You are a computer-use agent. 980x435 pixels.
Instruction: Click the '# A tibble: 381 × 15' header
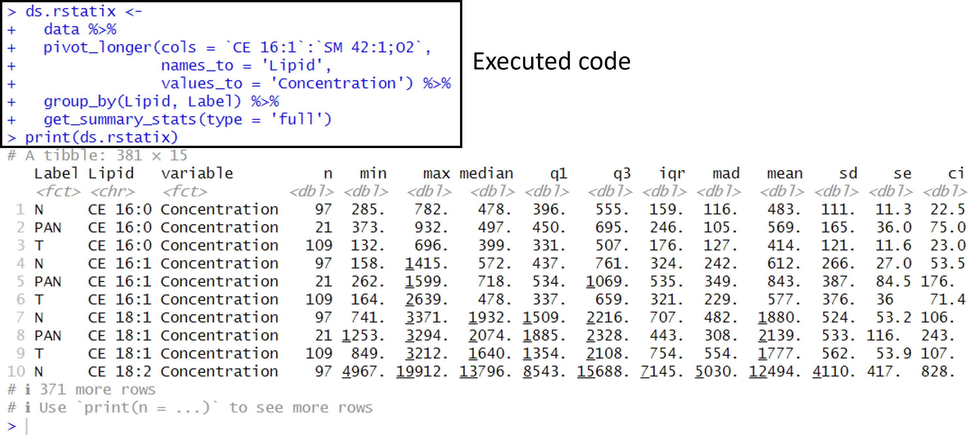point(97,155)
